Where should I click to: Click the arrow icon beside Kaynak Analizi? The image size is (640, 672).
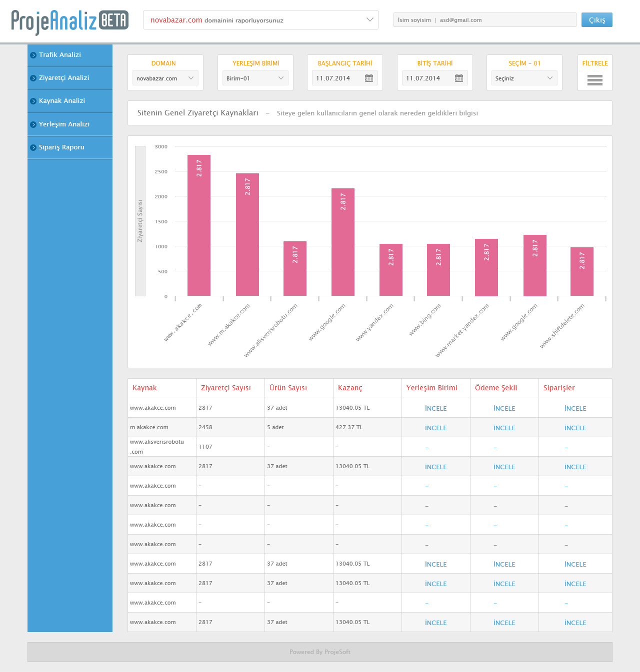(x=33, y=101)
